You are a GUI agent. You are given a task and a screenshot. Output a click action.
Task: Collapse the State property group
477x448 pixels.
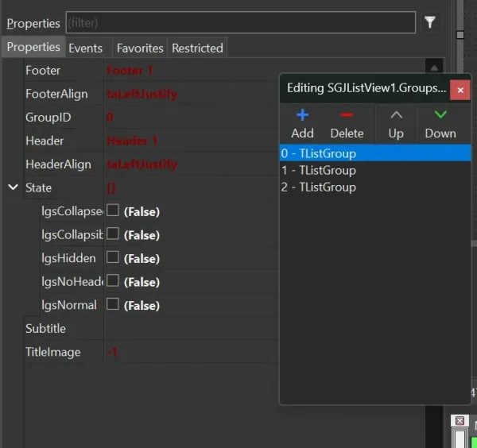pyautogui.click(x=13, y=187)
